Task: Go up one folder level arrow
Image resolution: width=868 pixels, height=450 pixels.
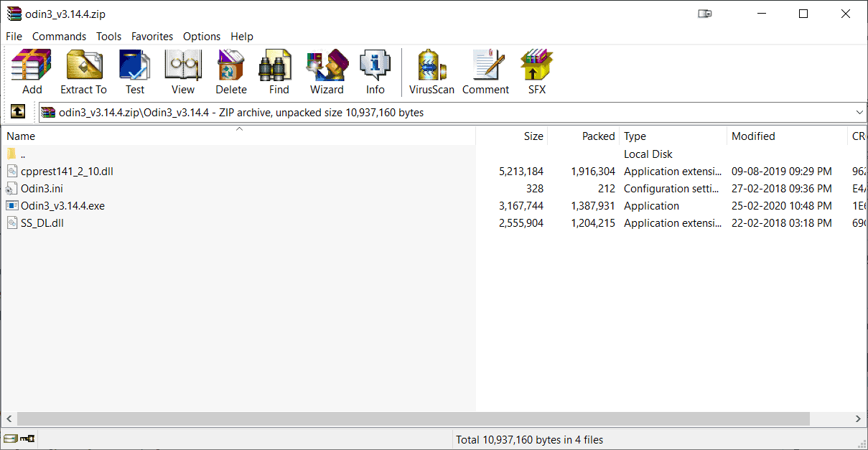Action: [18, 112]
